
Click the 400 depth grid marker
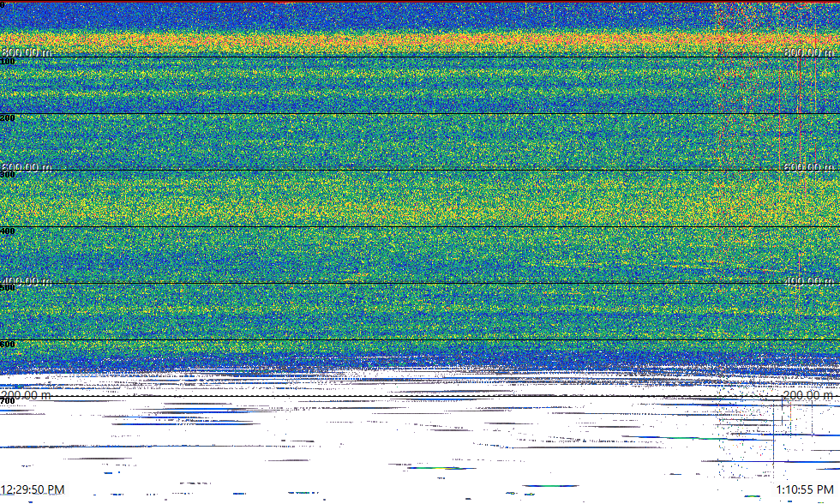coord(8,231)
